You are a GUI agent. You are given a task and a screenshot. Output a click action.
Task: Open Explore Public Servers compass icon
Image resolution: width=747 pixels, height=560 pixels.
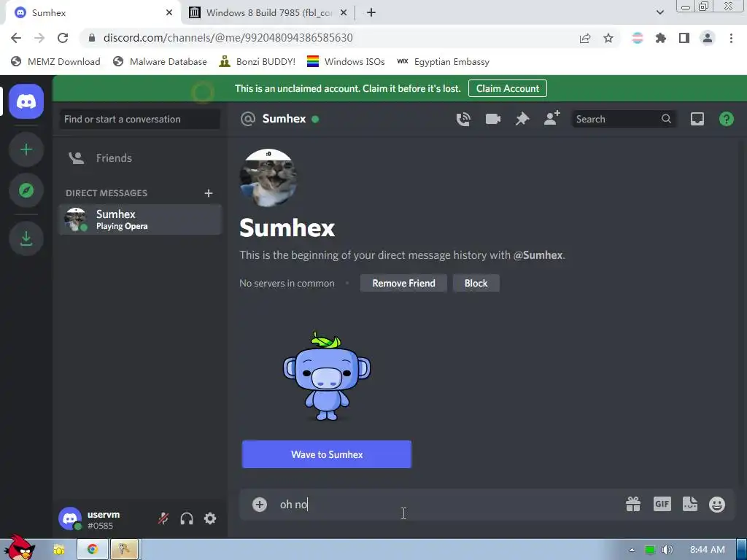click(x=26, y=190)
